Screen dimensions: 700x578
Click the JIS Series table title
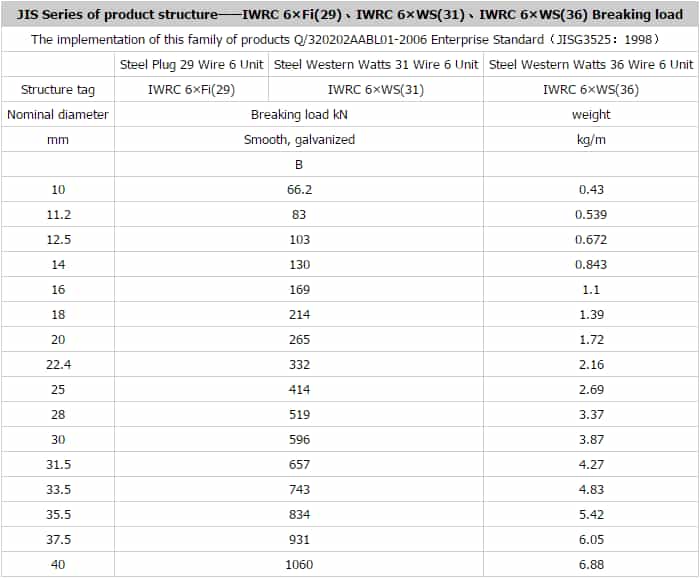tap(350, 14)
